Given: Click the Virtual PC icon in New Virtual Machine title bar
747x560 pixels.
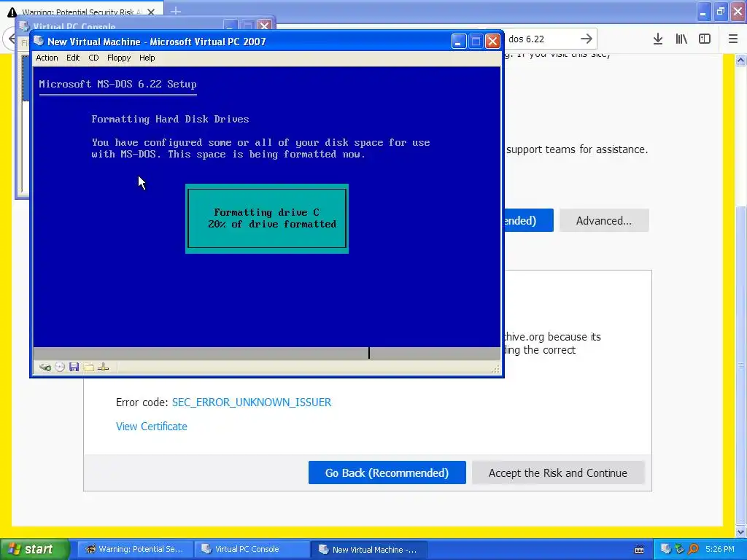Looking at the screenshot, I should 39,42.
